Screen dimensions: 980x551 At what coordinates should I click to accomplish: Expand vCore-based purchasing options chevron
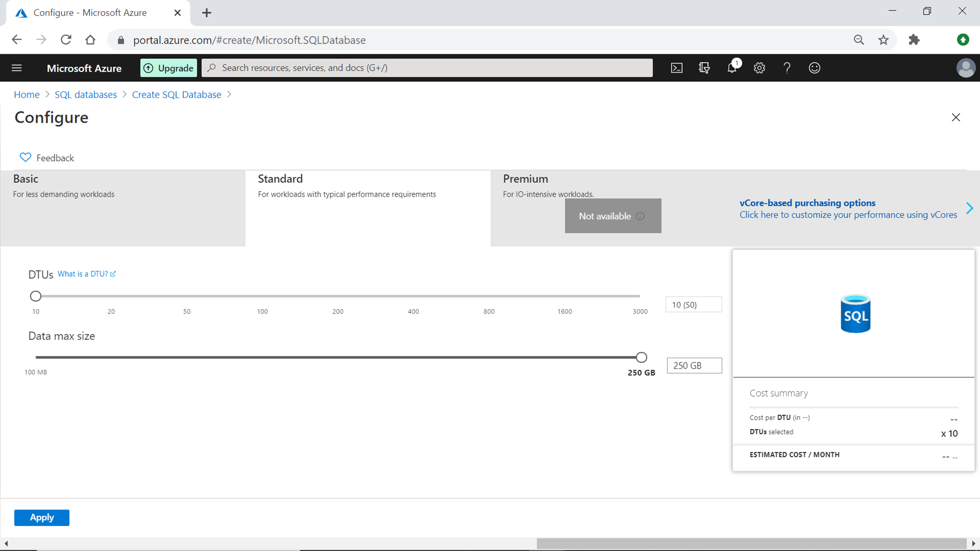970,208
